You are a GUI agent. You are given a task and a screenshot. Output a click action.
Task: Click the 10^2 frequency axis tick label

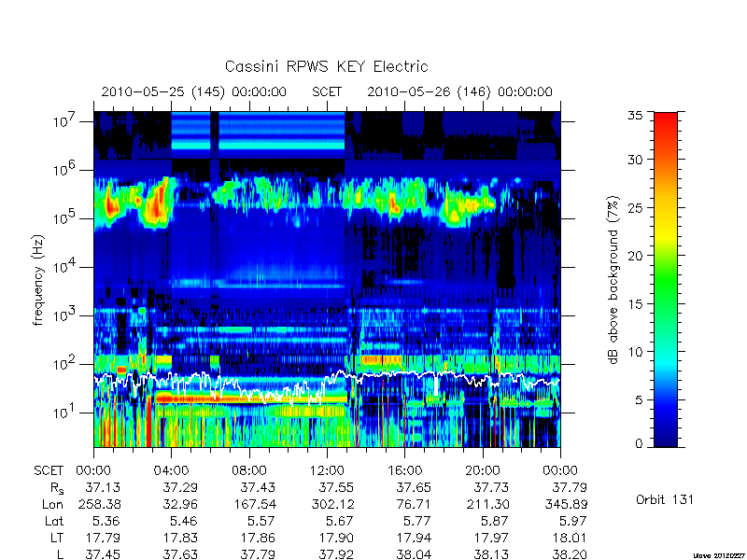[x=66, y=363]
